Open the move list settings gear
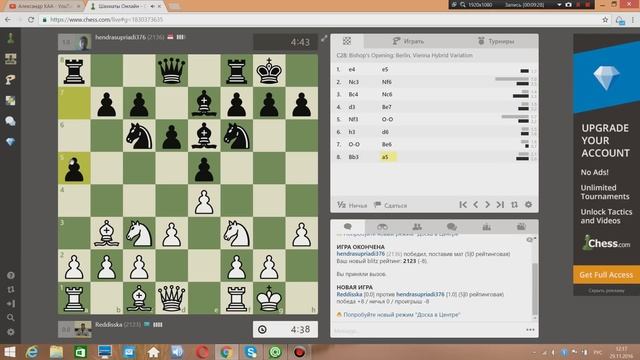Viewport: 640px width, 360px height. click(x=529, y=204)
